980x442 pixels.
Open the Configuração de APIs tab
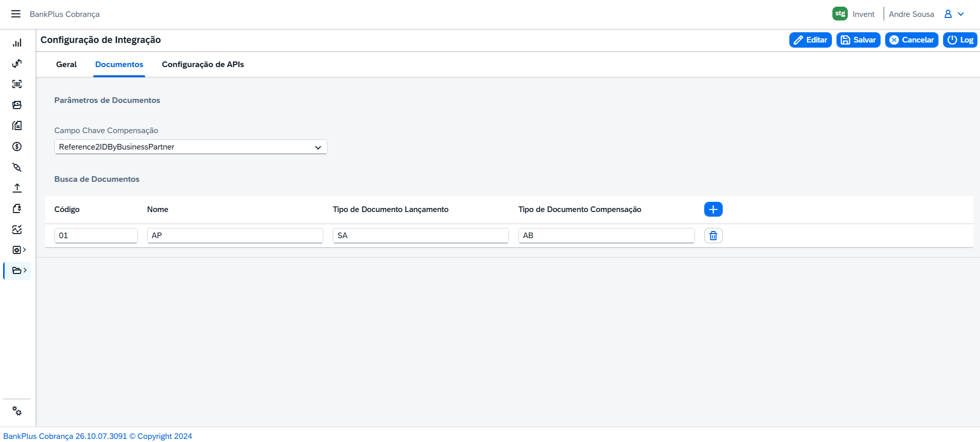203,65
